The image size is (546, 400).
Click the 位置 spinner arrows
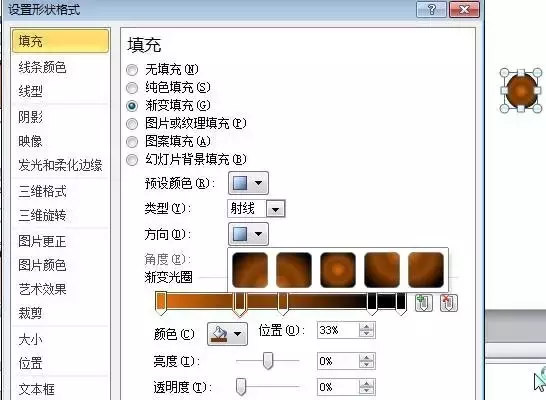click(366, 330)
